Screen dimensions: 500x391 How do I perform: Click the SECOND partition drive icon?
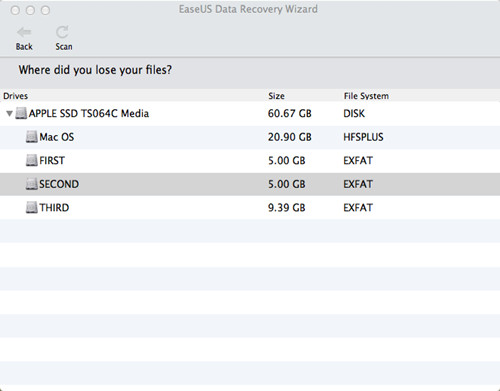32,184
